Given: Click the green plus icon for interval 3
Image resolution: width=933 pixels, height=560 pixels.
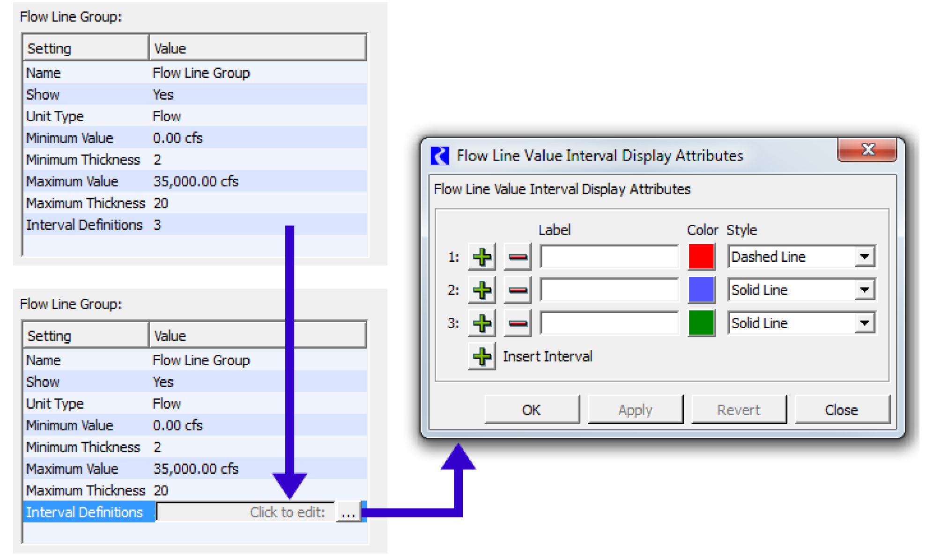Looking at the screenshot, I should pos(481,323).
